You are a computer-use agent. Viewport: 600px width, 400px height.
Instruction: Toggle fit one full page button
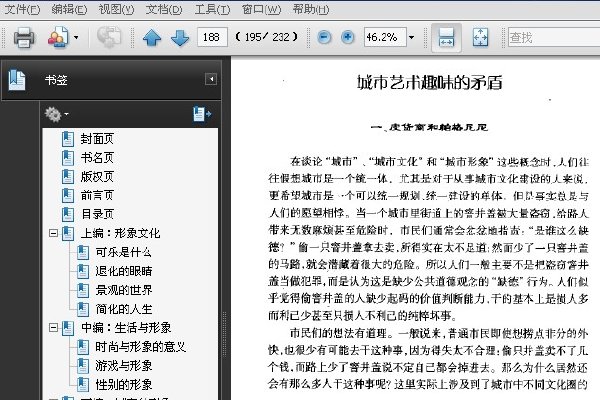click(x=480, y=38)
